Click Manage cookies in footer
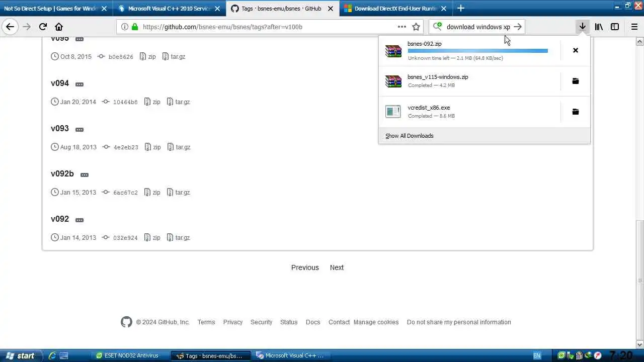This screenshot has width=644, height=362. tap(376, 322)
